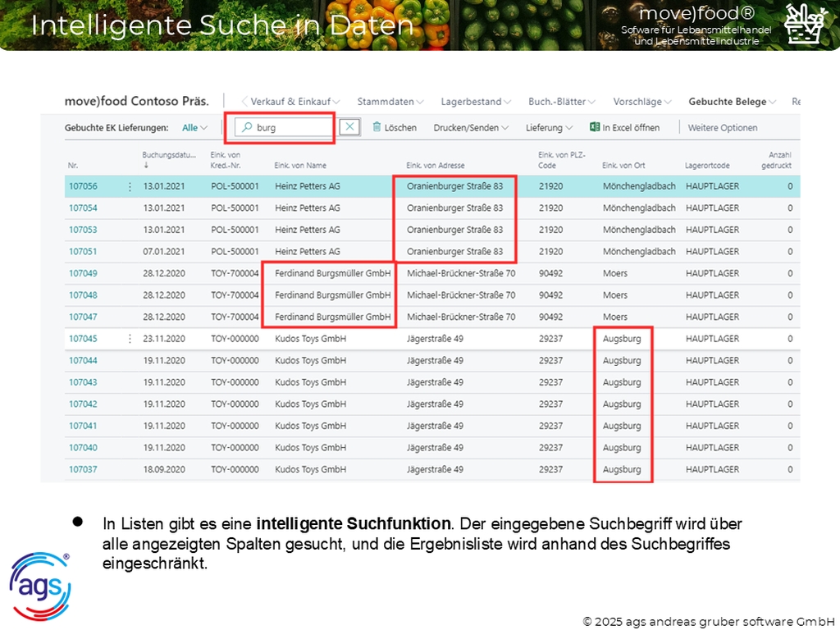Click the Löschen button

[x=395, y=127]
